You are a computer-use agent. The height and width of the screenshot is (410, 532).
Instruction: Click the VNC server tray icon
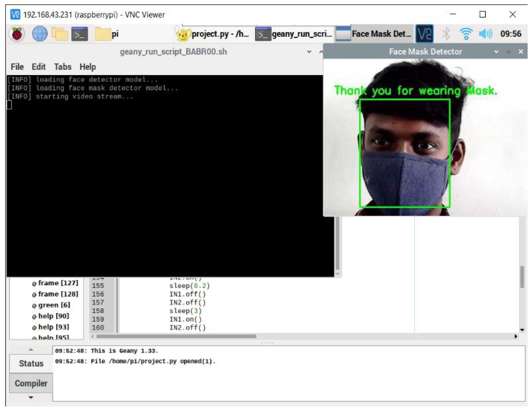tap(424, 34)
